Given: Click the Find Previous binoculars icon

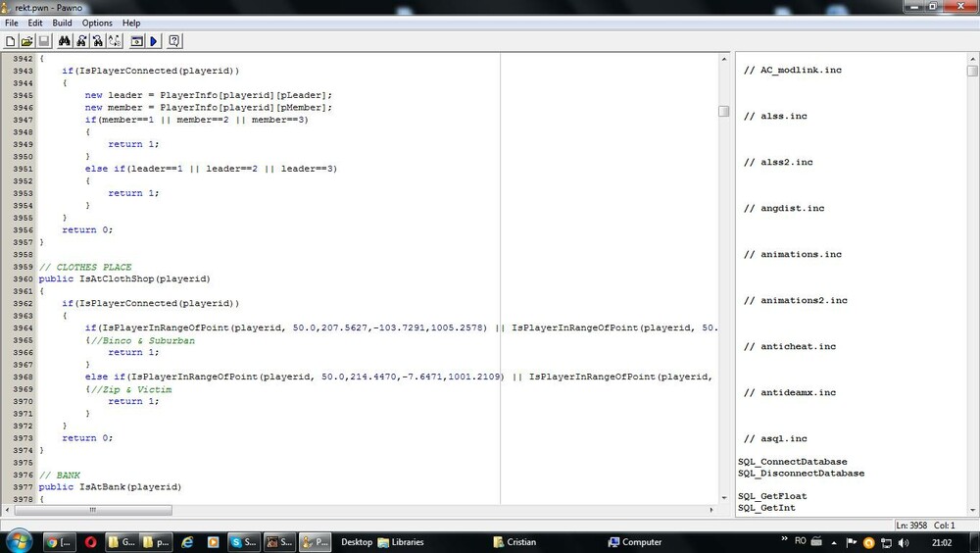Looking at the screenshot, I should [x=97, y=41].
